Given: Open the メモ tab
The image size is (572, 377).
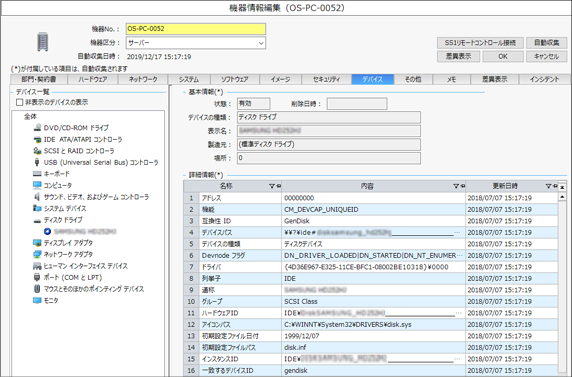Looking at the screenshot, I should click(x=452, y=79).
